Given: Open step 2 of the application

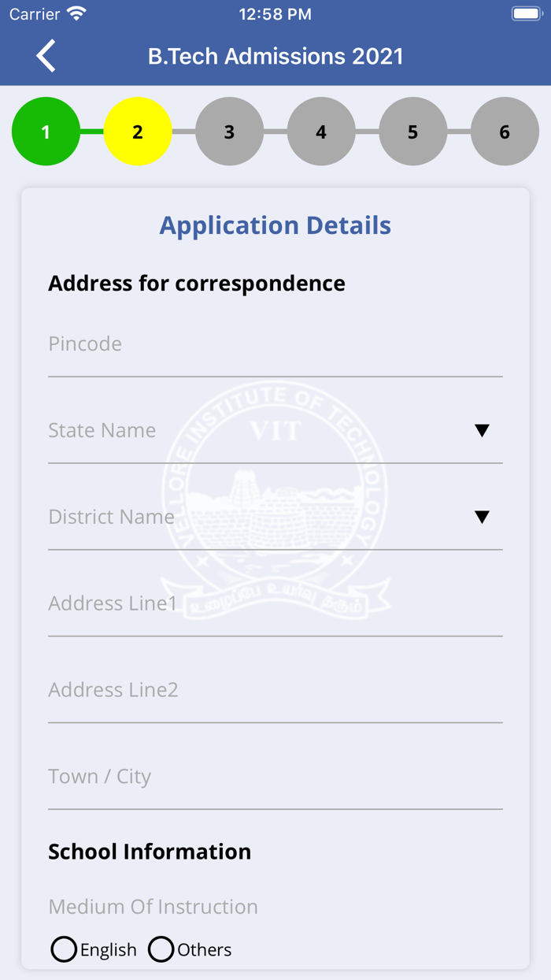Looking at the screenshot, I should (138, 132).
